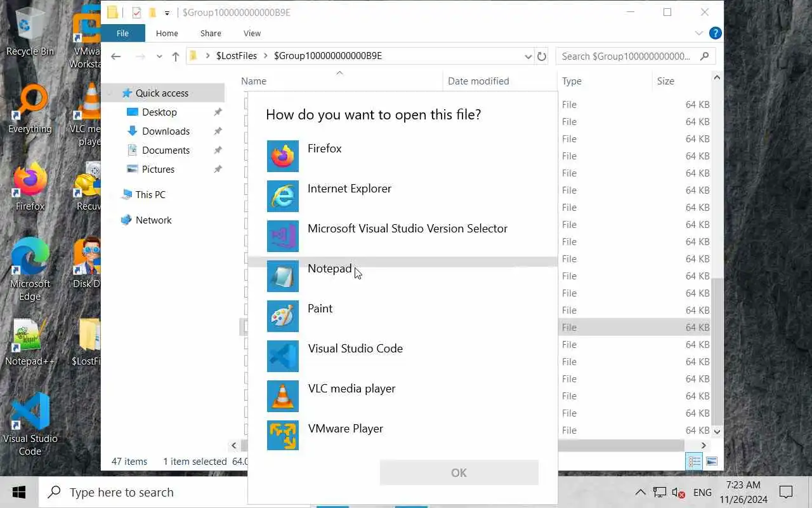
Task: Open the Recycle Bin desktop icon
Action: pos(30,32)
